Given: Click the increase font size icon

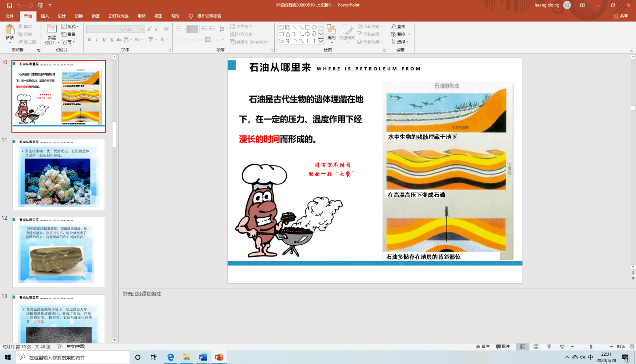Looking at the screenshot, I should [x=149, y=29].
